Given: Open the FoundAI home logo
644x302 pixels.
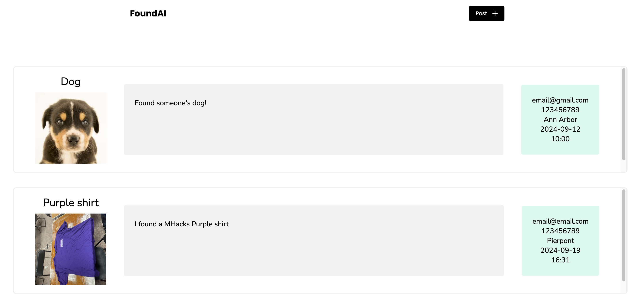Looking at the screenshot, I should 148,13.
